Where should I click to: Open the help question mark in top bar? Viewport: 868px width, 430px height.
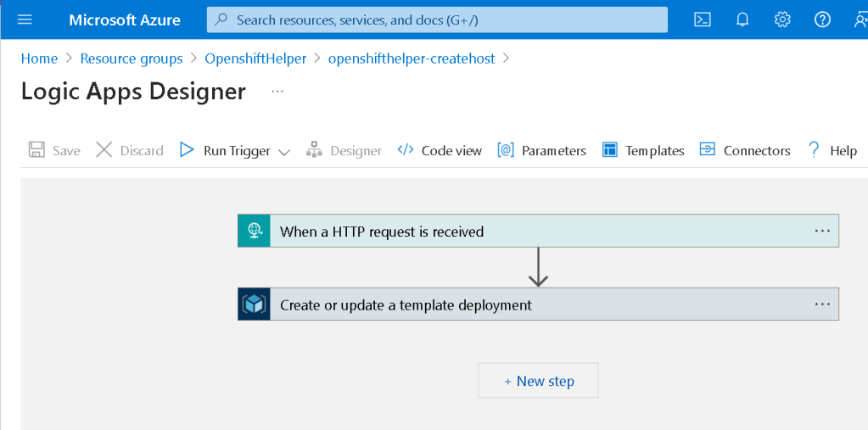[x=823, y=20]
